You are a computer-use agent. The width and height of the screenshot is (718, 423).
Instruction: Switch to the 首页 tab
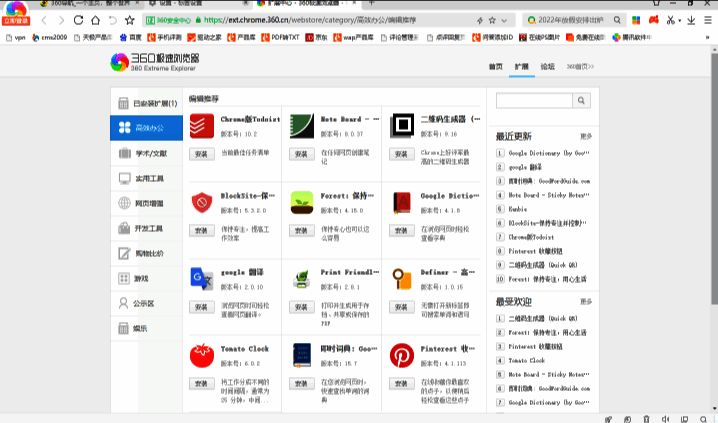tap(495, 66)
